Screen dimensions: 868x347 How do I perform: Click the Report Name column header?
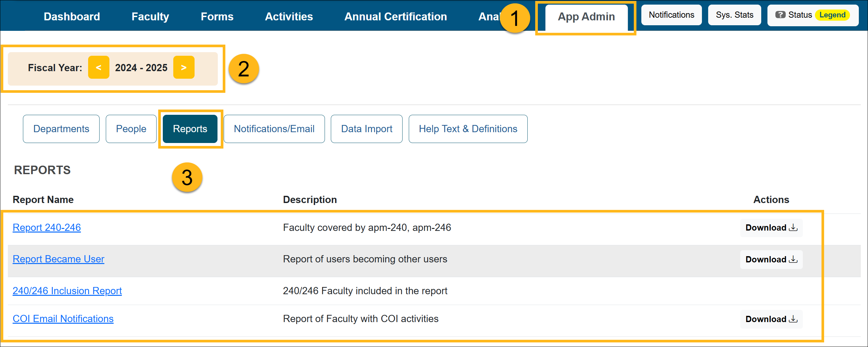click(43, 199)
